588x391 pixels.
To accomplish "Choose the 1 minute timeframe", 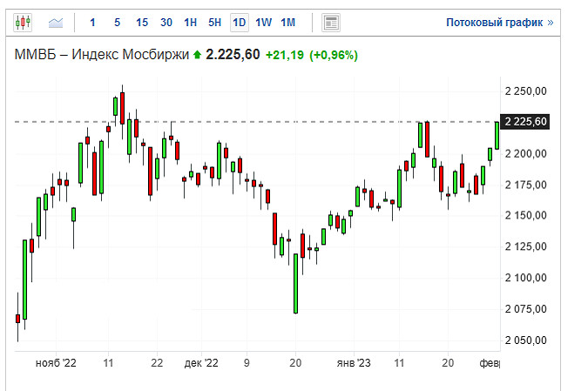I will pos(92,23).
